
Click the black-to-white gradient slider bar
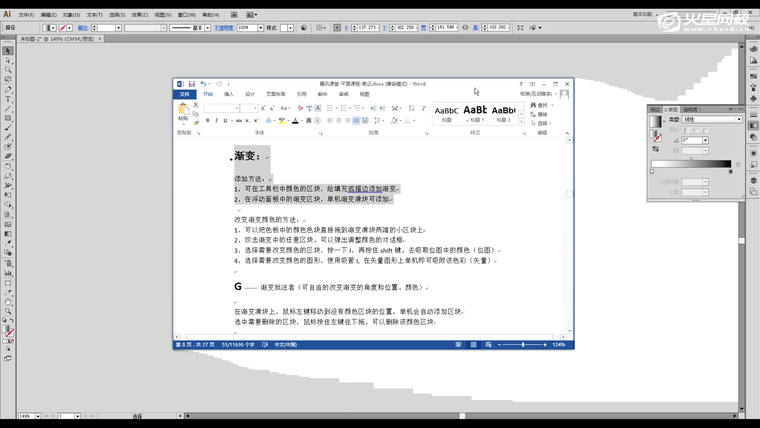690,163
